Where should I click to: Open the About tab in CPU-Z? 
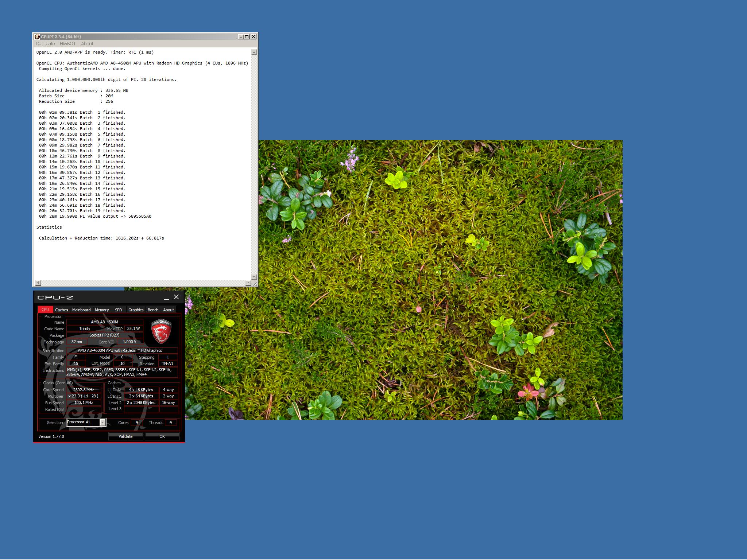point(169,310)
